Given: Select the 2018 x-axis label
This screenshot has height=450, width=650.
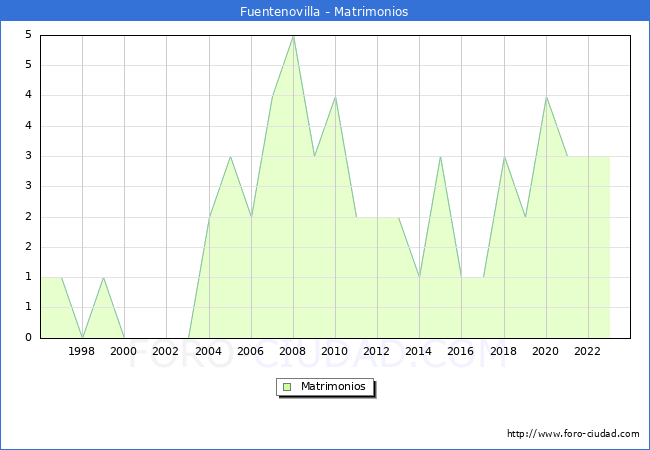Looking at the screenshot, I should click(503, 351).
